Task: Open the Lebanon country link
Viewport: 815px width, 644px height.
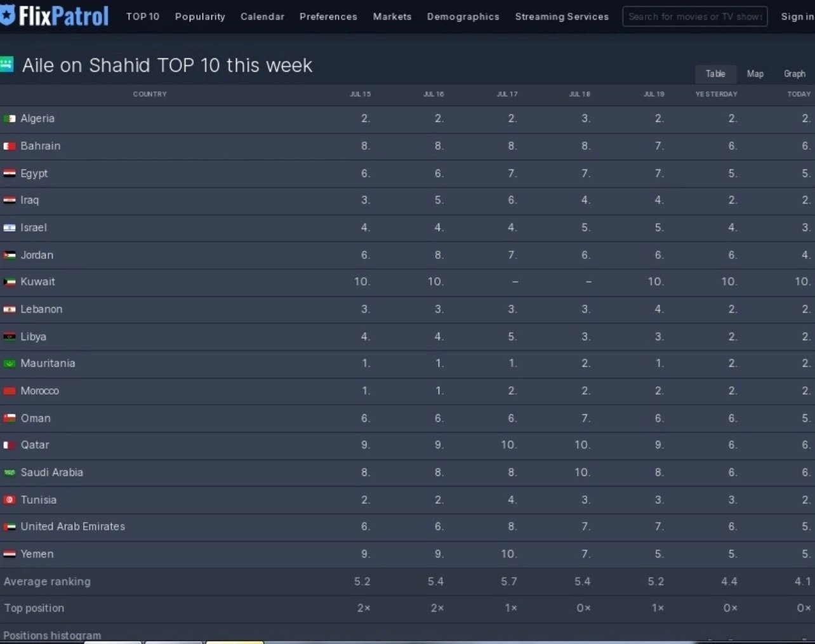Action: tap(41, 310)
